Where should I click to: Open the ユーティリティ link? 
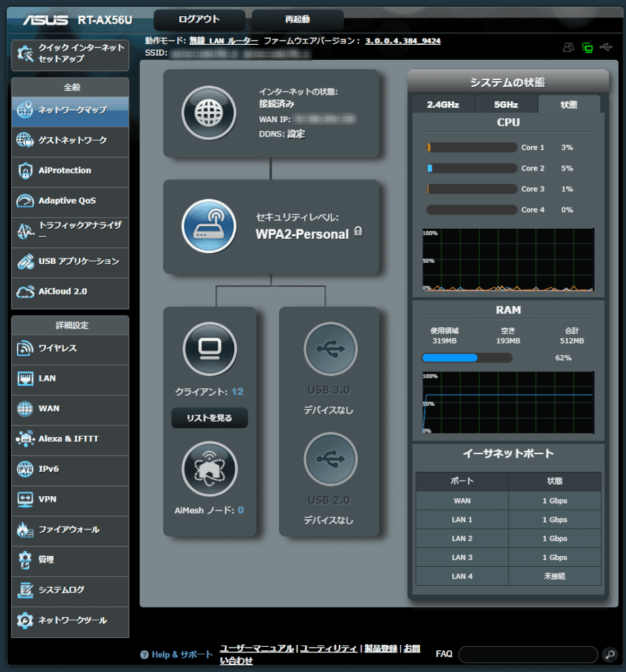point(329,648)
